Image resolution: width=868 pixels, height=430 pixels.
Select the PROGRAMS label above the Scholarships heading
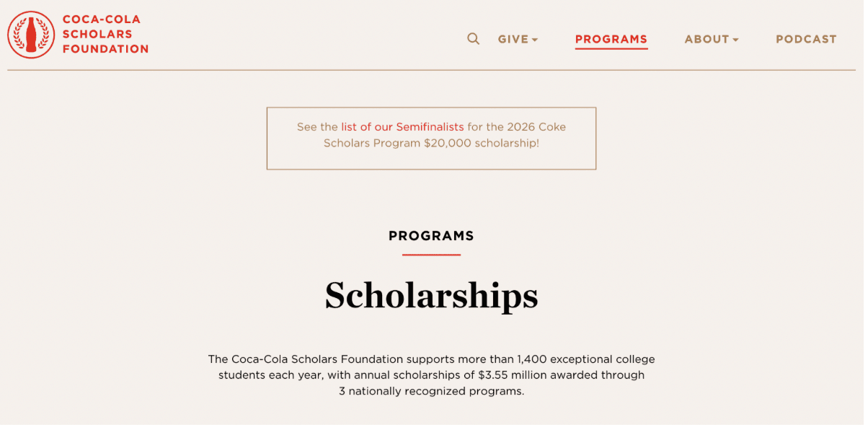pyautogui.click(x=430, y=236)
